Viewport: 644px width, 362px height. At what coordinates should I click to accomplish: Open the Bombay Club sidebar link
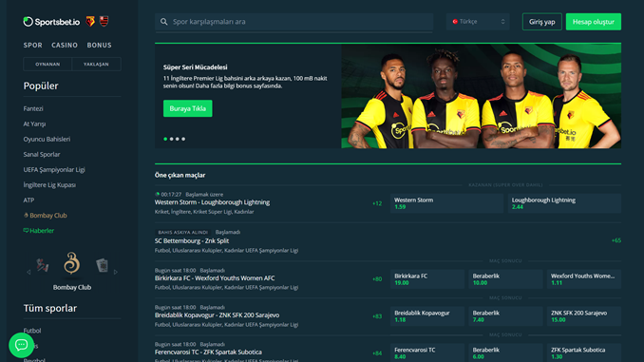46,216
